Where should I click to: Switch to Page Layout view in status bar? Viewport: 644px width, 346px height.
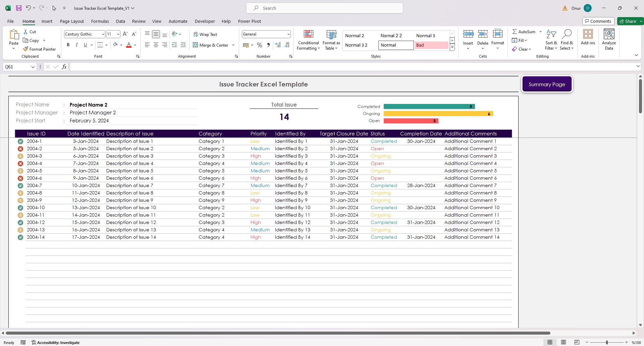click(x=563, y=342)
